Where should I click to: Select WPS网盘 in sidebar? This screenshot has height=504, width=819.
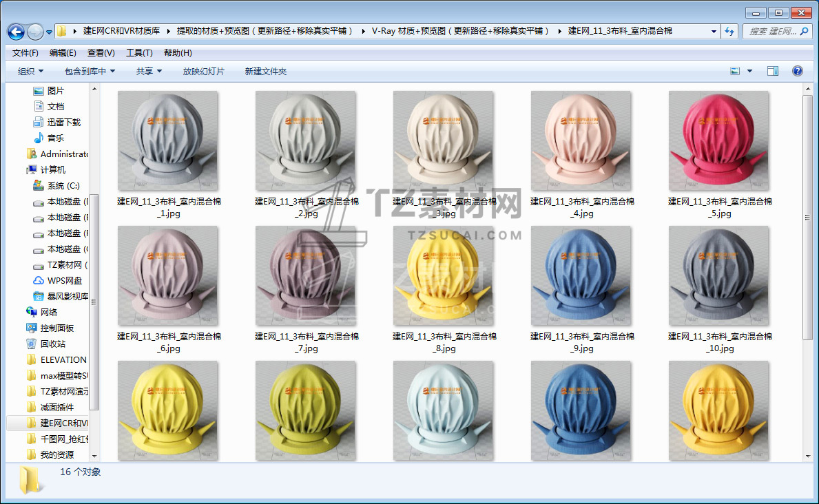click(57, 280)
